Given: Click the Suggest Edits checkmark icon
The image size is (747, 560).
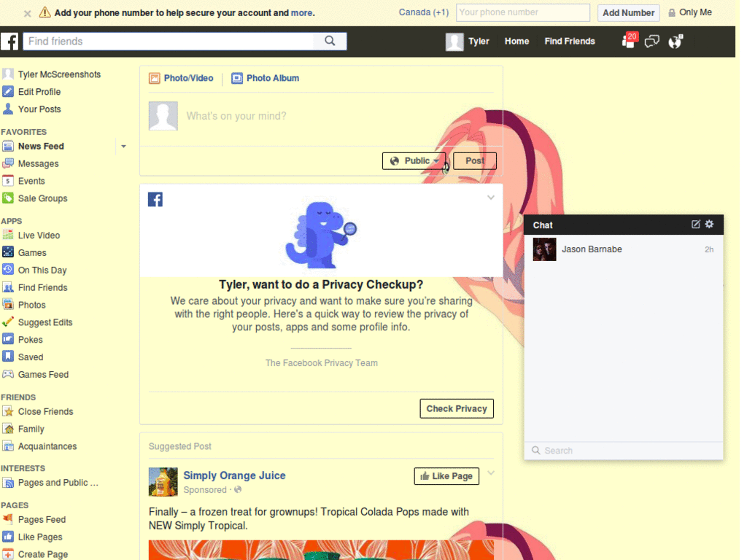Looking at the screenshot, I should tap(7, 322).
